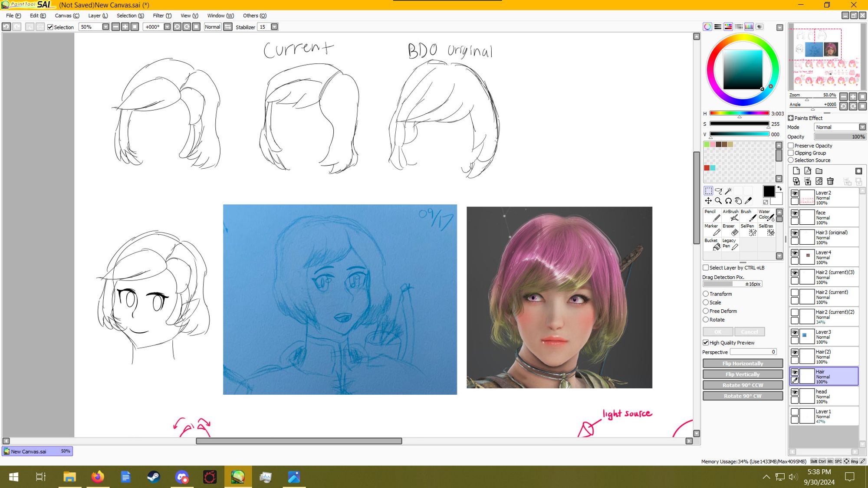Open Steam from the taskbar
Image resolution: width=868 pixels, height=488 pixels.
point(154,477)
